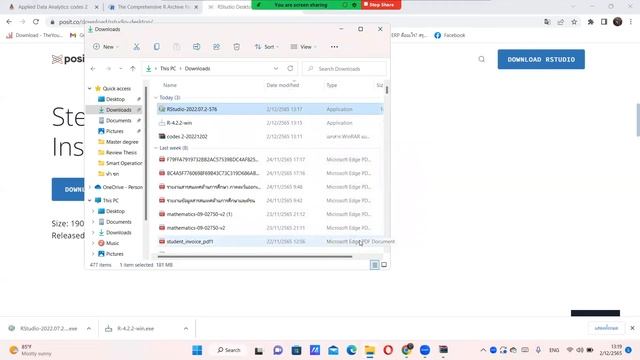Open the Chrome profile avatar

[618, 22]
